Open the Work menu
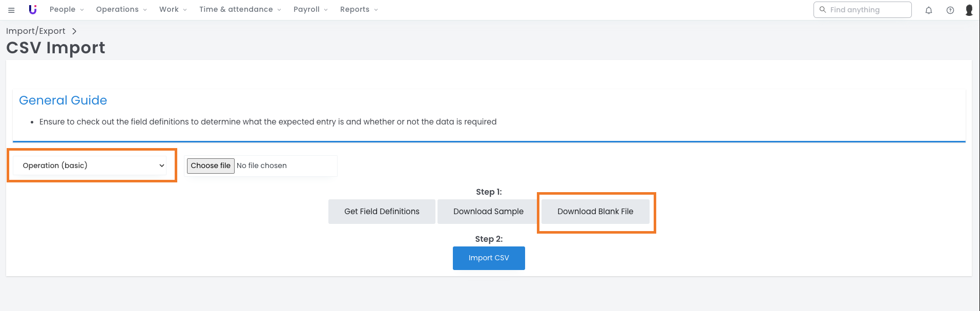This screenshot has height=311, width=980. pyautogui.click(x=173, y=10)
